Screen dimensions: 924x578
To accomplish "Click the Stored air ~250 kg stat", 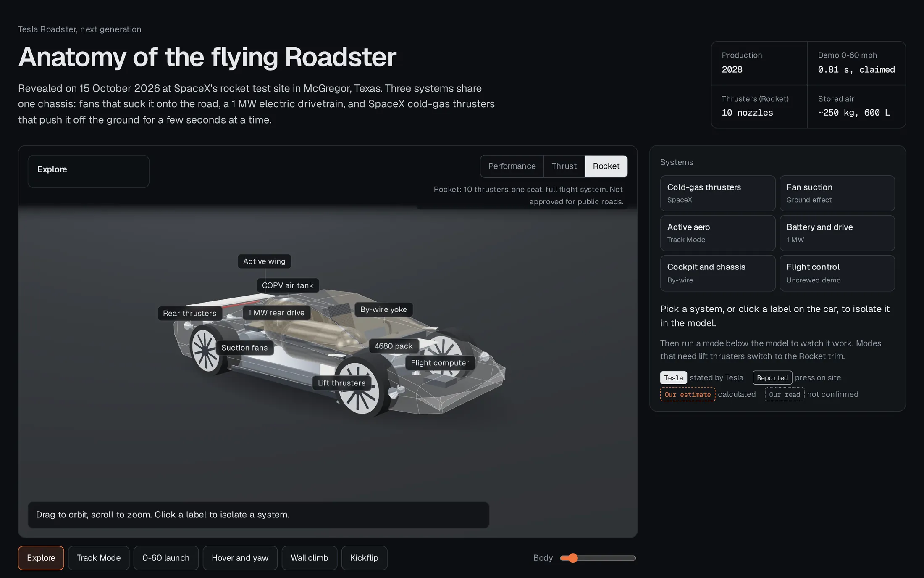I will pyautogui.click(x=856, y=106).
